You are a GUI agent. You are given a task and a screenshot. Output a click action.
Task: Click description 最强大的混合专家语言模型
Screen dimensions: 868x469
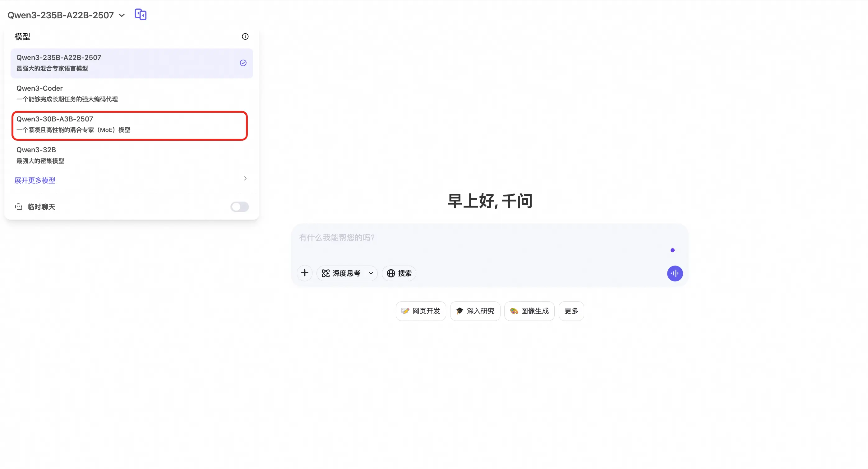point(52,68)
